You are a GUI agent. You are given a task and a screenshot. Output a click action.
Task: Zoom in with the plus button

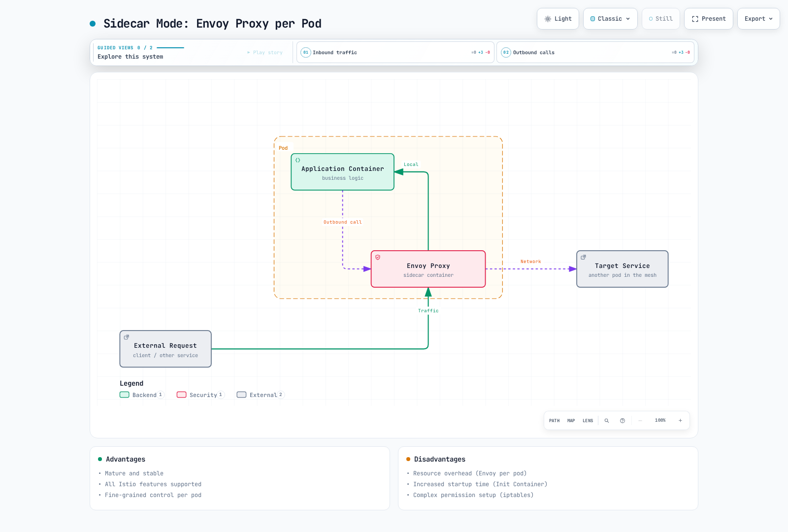[680, 421]
